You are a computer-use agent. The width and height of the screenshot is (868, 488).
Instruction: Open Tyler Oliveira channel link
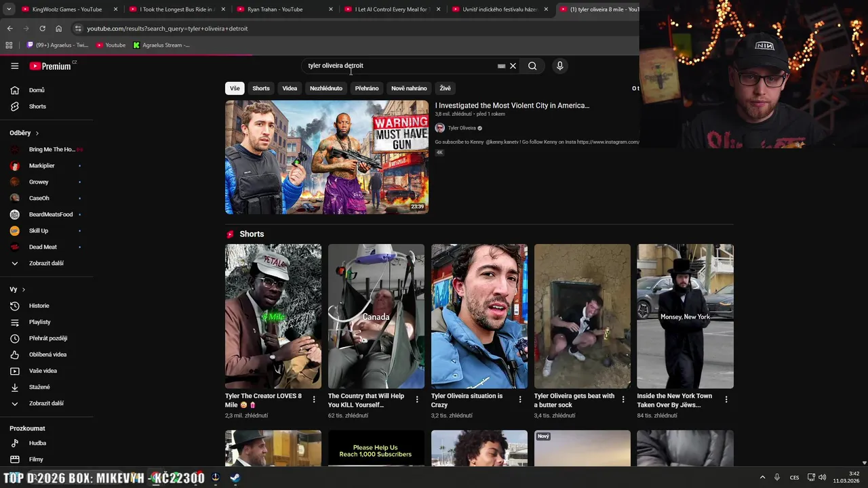pyautogui.click(x=462, y=128)
